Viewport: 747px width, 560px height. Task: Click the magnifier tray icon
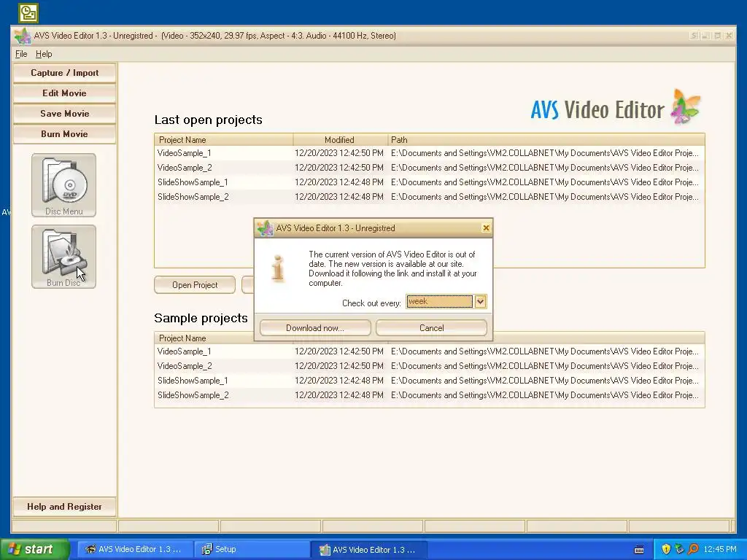(x=693, y=549)
